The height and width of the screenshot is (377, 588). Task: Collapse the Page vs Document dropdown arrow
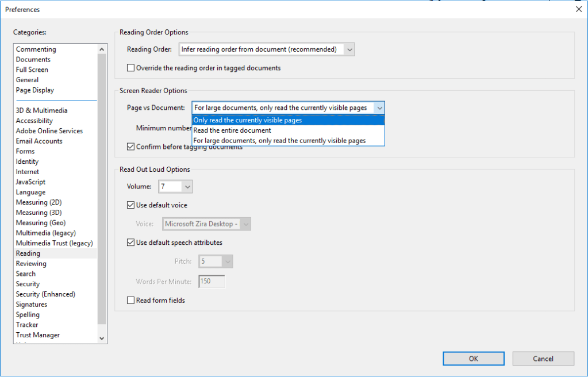pyautogui.click(x=379, y=108)
